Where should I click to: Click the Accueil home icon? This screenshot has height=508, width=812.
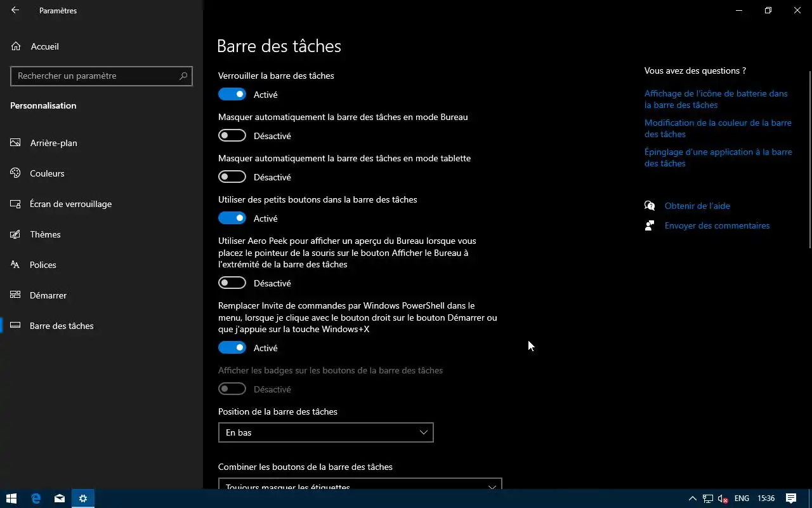16,46
